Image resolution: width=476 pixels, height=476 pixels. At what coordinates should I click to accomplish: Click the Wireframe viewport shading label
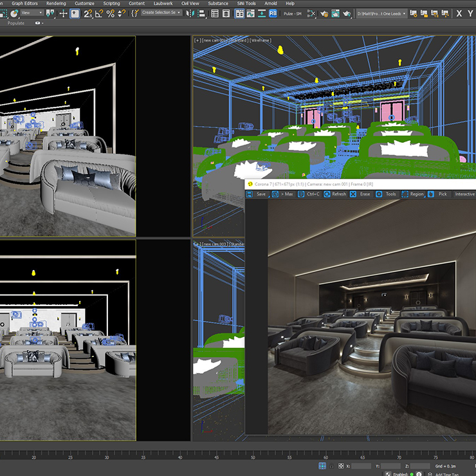[260, 40]
